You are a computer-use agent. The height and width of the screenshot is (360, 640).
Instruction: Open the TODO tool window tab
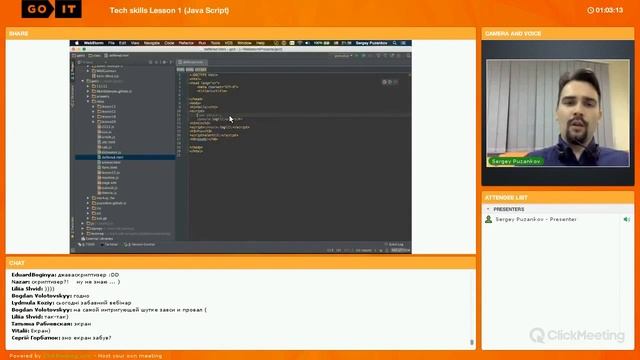tap(87, 244)
